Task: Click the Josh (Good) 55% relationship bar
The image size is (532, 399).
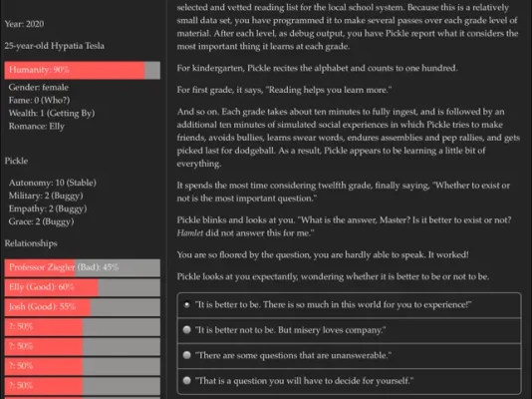Action: point(83,307)
